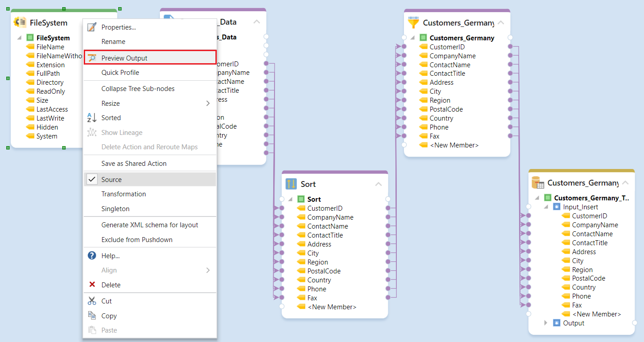Collapse the Sort object with chevron
The image size is (644, 342).
coord(378,184)
